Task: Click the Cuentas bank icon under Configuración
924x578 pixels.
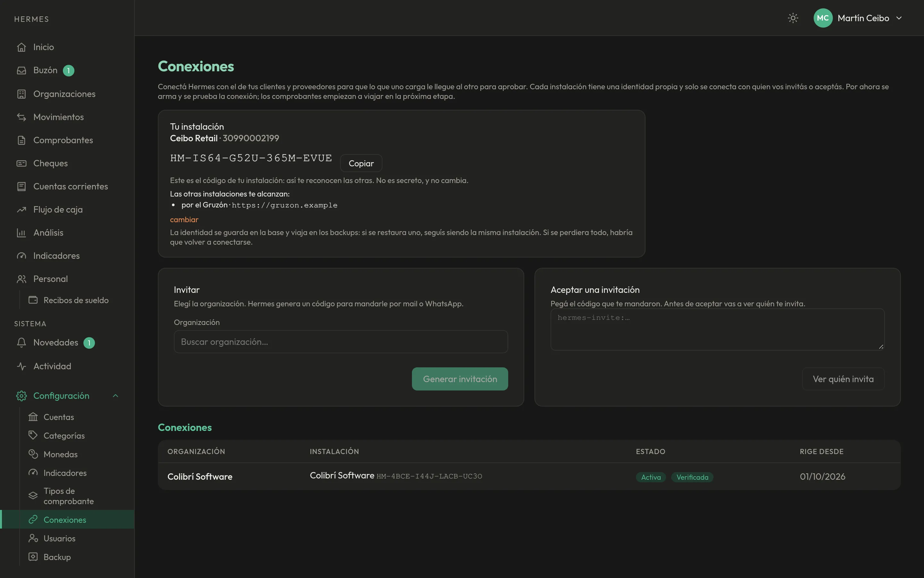Action: coord(33,417)
